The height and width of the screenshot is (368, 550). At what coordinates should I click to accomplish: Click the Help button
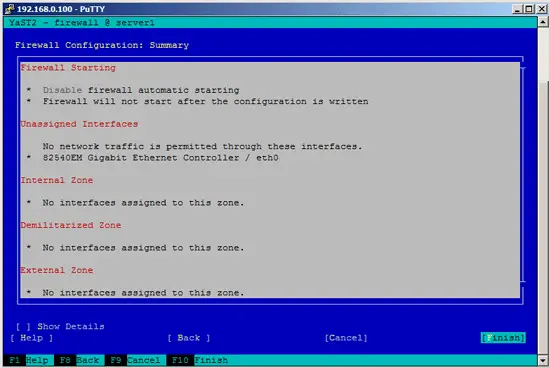(x=32, y=338)
